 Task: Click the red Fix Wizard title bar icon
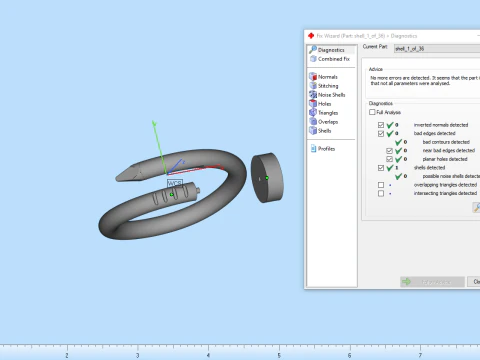pyautogui.click(x=311, y=36)
